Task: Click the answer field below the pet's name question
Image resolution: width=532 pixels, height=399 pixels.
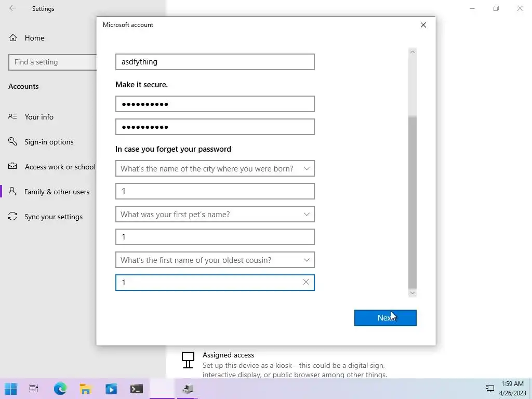Action: click(x=215, y=237)
